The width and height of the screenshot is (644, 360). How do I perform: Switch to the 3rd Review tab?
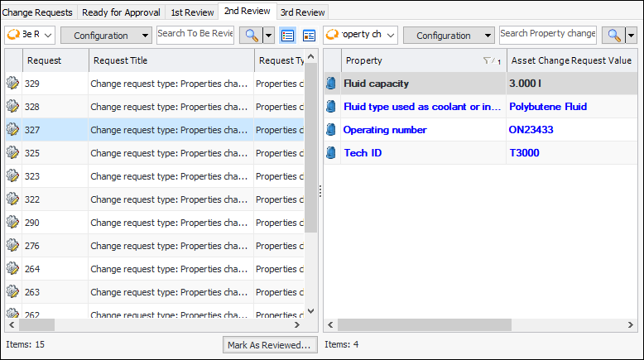(x=302, y=12)
